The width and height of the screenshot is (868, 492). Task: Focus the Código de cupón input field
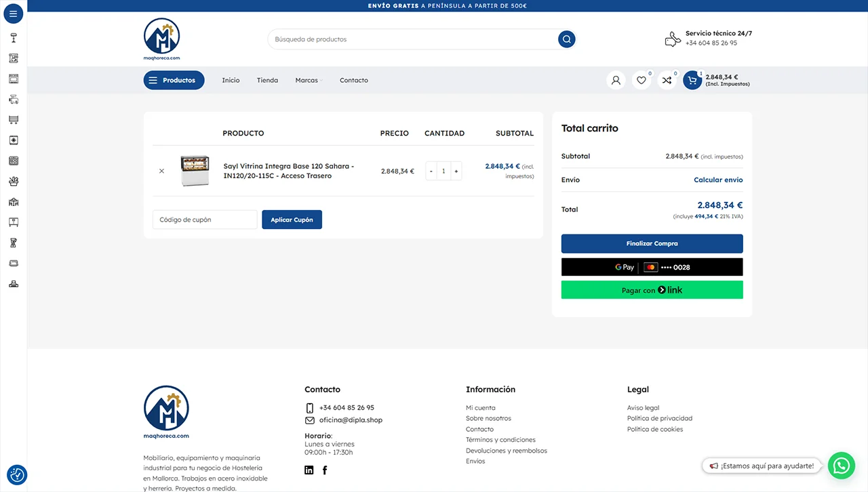click(205, 220)
